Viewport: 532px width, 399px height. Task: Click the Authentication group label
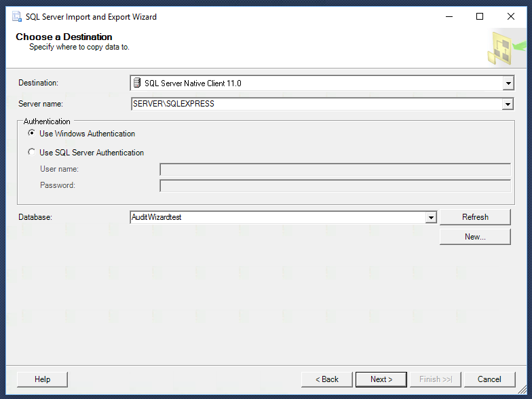(x=47, y=121)
